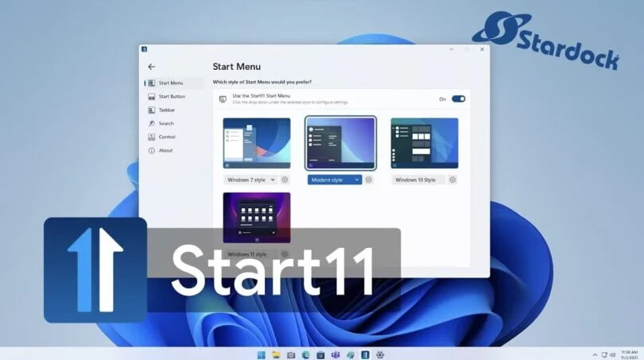Select the Windows 10 Style thumbnail
Screen dimensions: 644x360
click(425, 143)
